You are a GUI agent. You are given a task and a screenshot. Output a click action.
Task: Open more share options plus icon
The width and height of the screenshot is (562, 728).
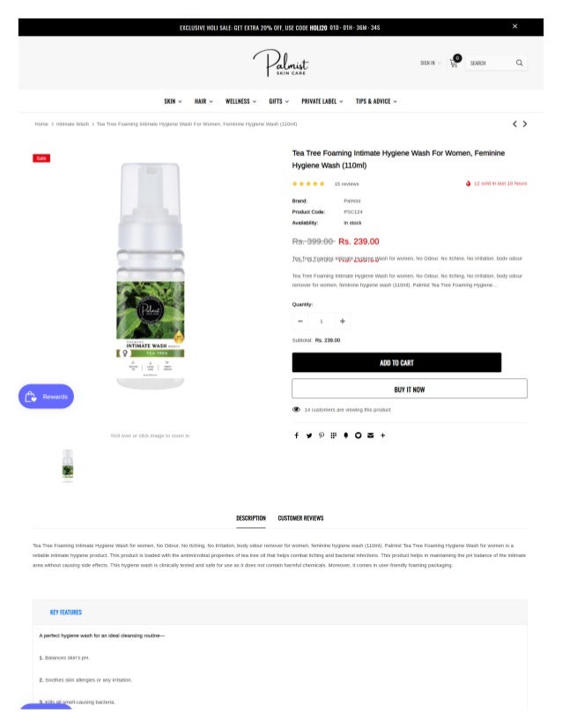tap(383, 435)
